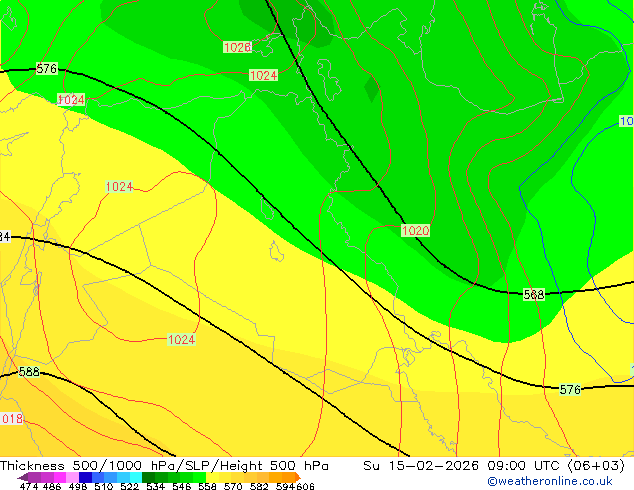Image resolution: width=634 pixels, height=490 pixels.
Task: Click legend value 510
Action: point(104,486)
